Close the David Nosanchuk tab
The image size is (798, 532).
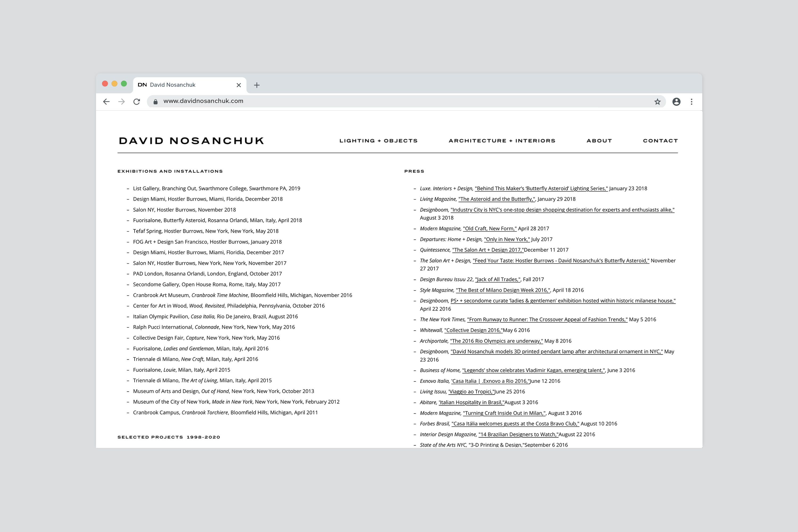tap(239, 85)
